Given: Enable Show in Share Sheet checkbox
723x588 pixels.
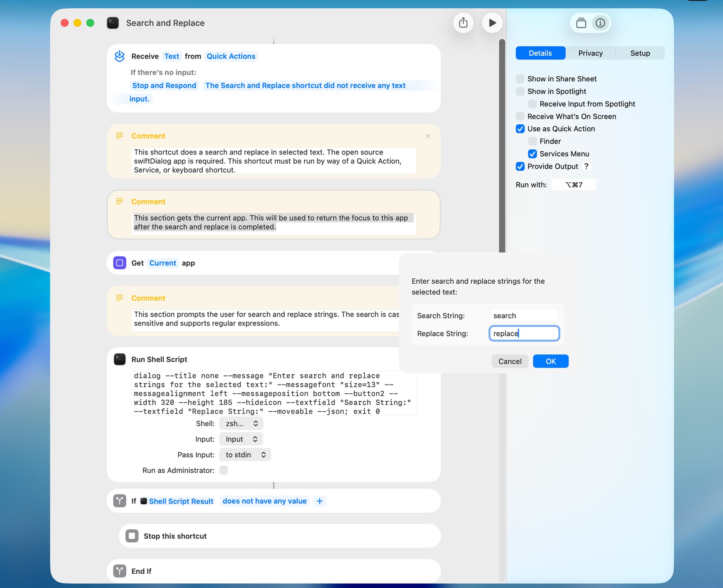Looking at the screenshot, I should [x=520, y=79].
